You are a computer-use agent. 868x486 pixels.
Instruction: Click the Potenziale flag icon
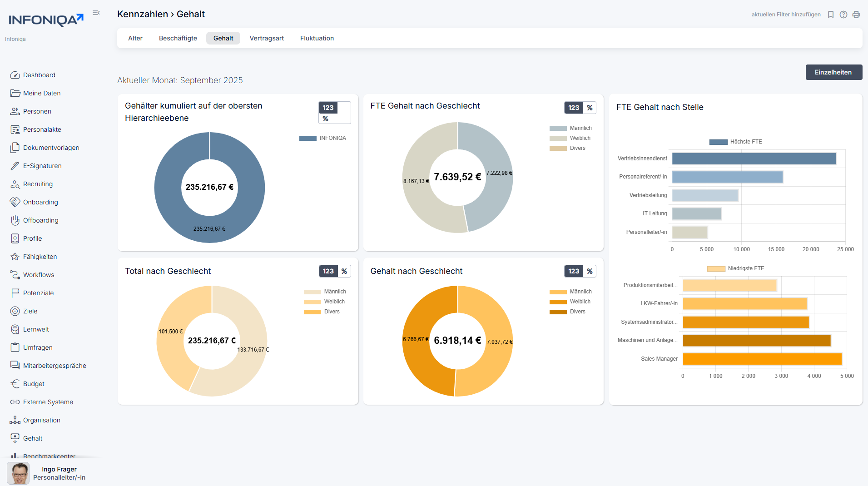pos(15,293)
